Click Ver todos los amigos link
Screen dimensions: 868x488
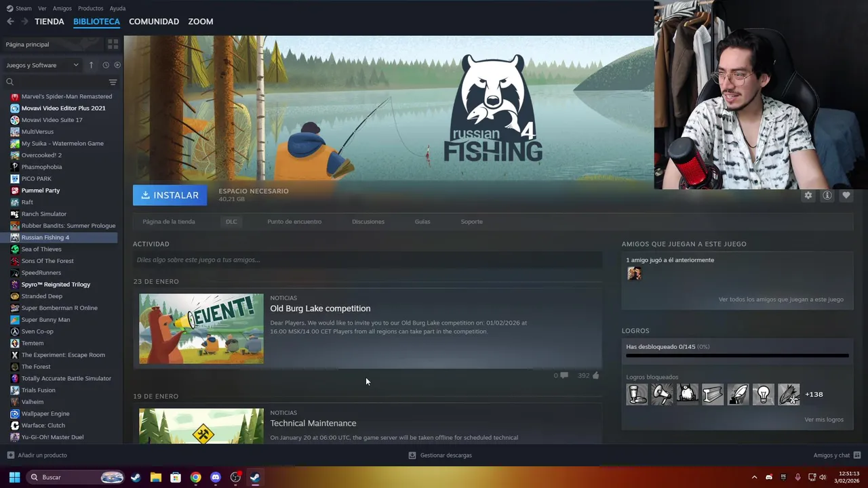point(781,299)
